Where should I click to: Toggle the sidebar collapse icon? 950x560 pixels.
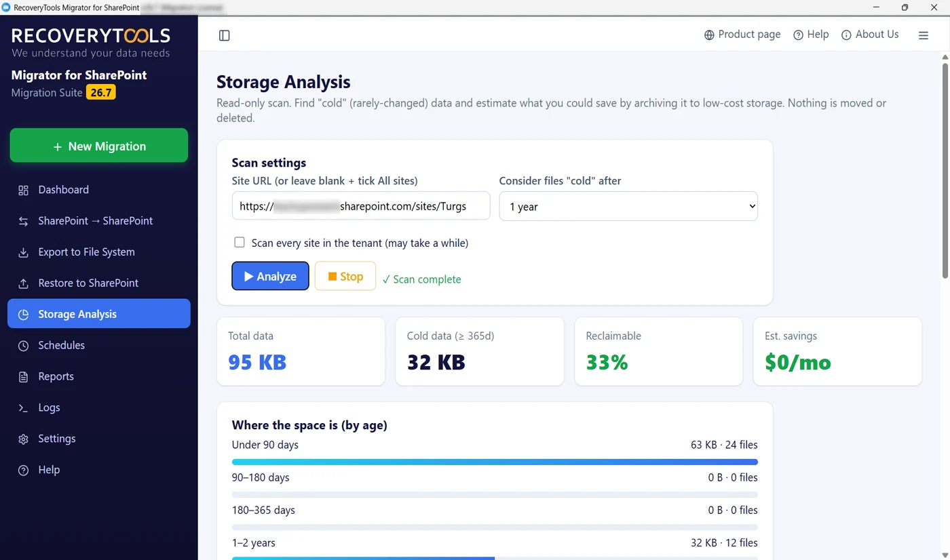(x=225, y=35)
